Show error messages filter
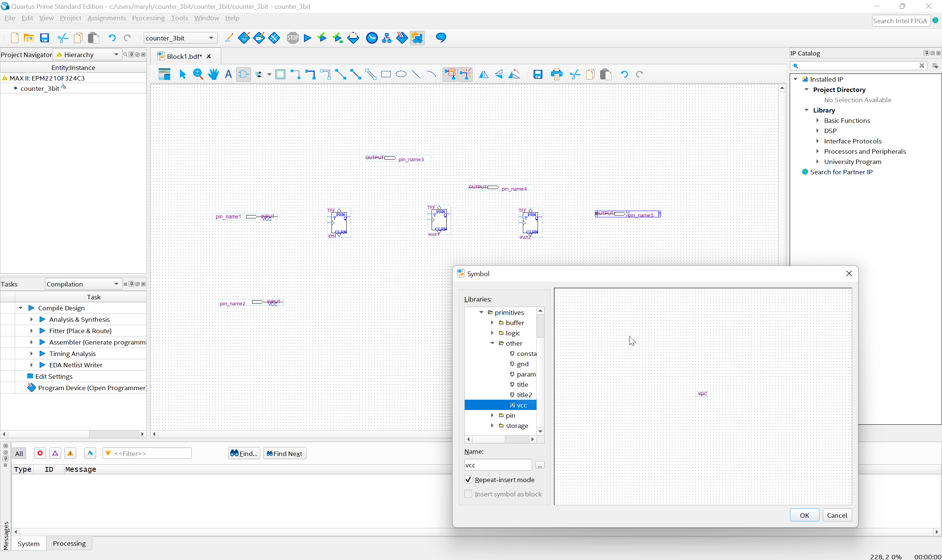Image resolution: width=942 pixels, height=560 pixels. click(x=40, y=453)
